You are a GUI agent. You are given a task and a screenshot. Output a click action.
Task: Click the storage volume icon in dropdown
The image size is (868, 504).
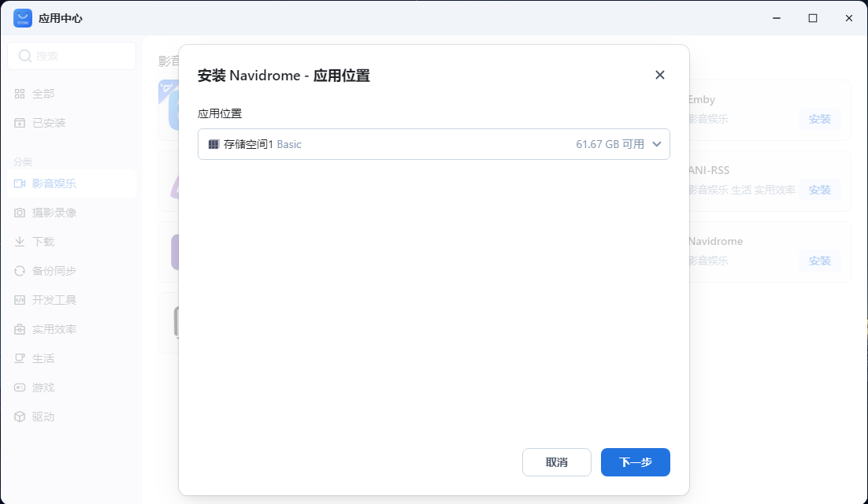point(213,144)
